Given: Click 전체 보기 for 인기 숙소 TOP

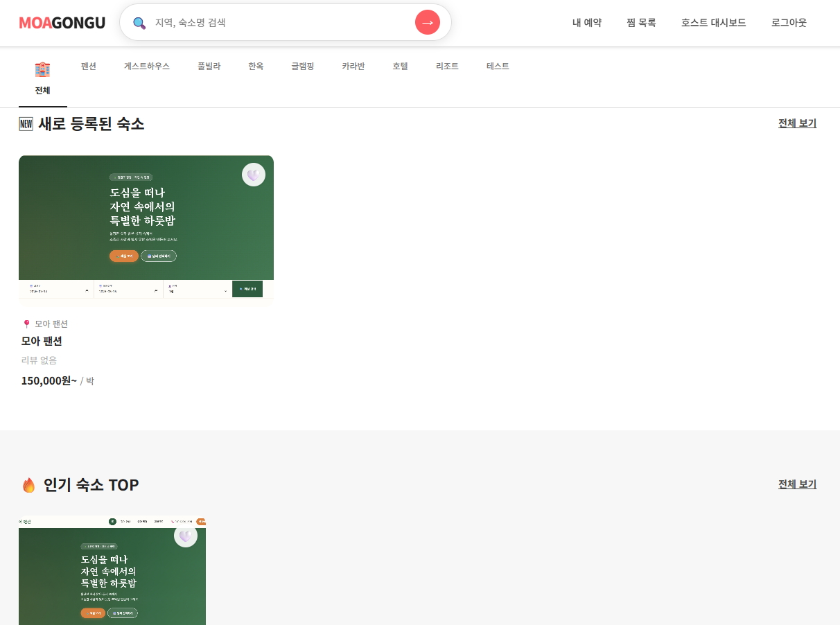Looking at the screenshot, I should (797, 484).
